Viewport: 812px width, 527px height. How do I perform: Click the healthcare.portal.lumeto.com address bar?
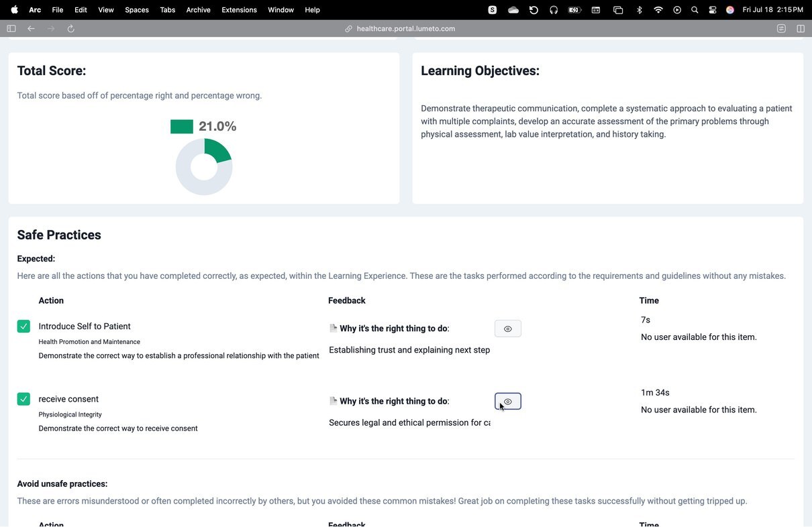(x=406, y=29)
